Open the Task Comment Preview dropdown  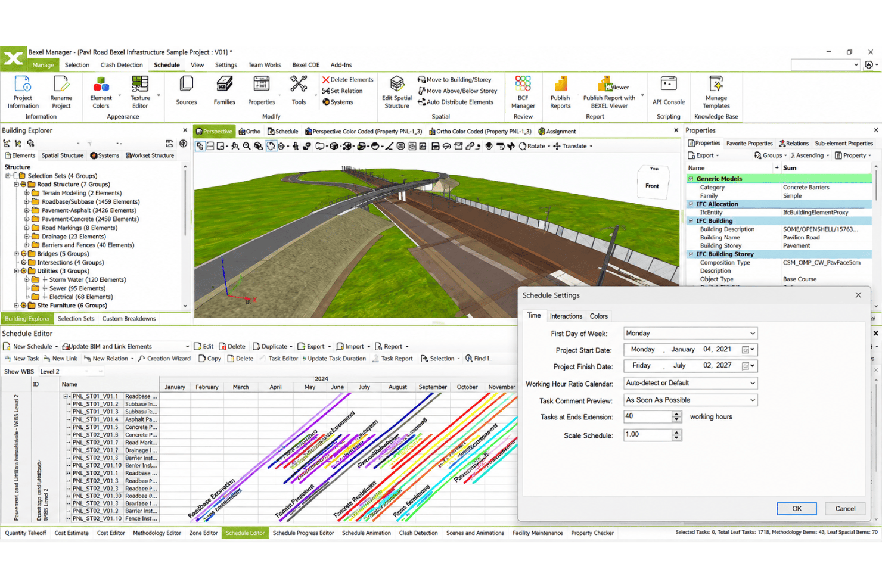(690, 400)
